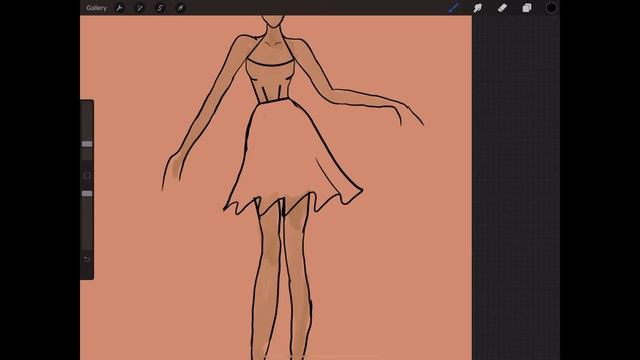Activate the Transform arrow tool
The height and width of the screenshot is (360, 640).
(180, 8)
